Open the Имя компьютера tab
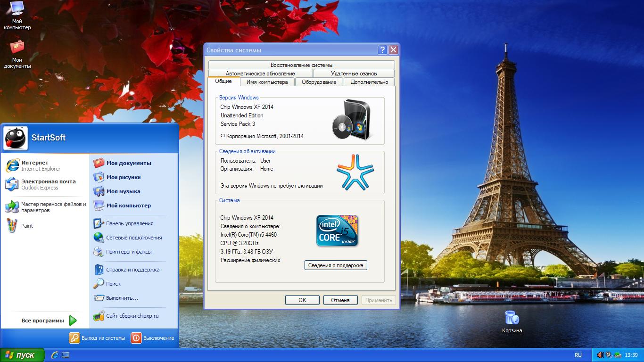Screen dimensions: 644x362 267,82
